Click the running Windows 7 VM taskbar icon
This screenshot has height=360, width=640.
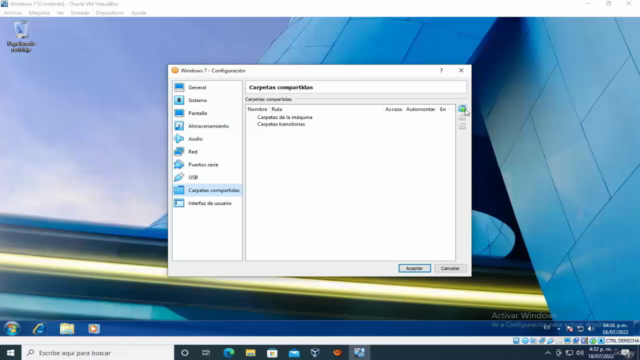tap(359, 353)
